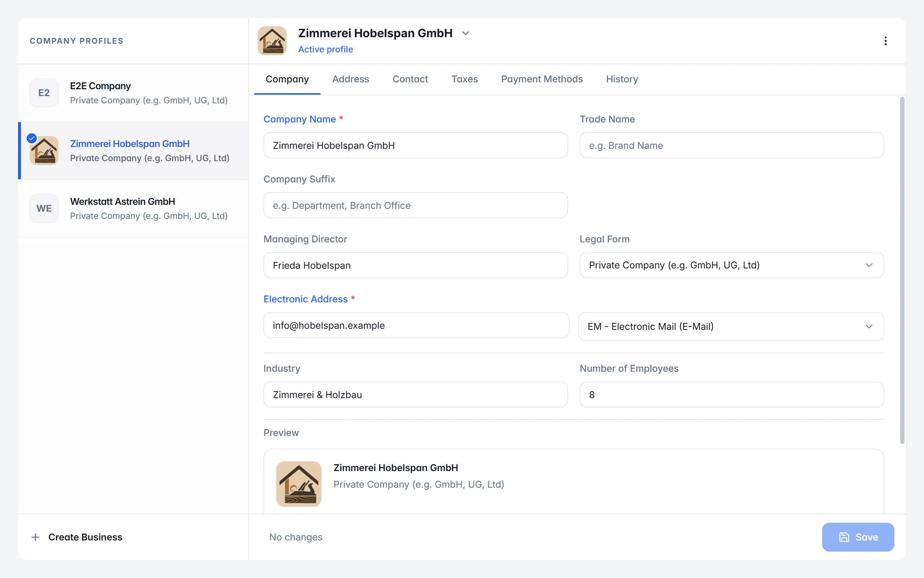Click the 'No changes' status text

(296, 537)
